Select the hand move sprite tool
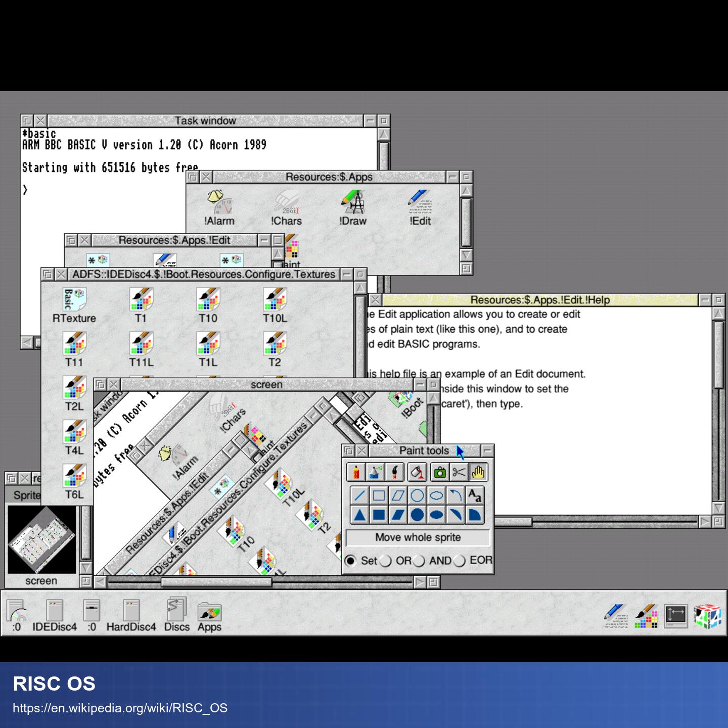Image resolution: width=728 pixels, height=728 pixels. pos(478,472)
